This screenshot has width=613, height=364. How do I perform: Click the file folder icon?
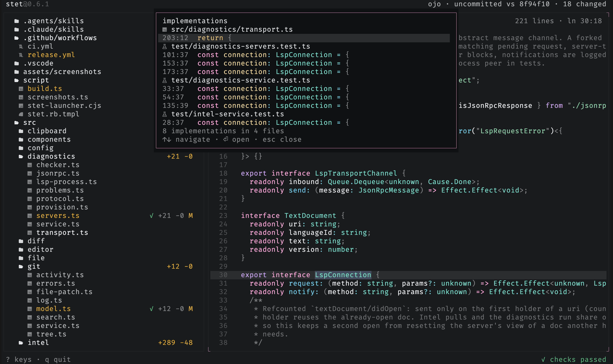point(21,258)
